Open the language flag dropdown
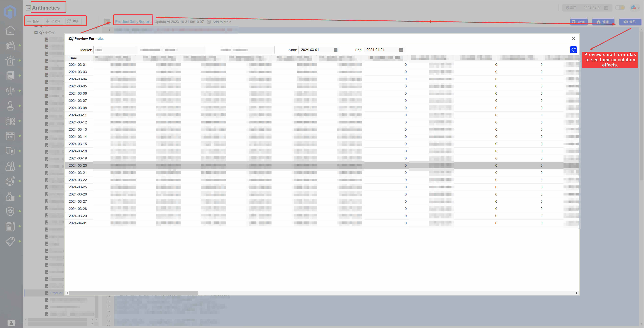Screen dimensions: 644x328 pos(635,8)
